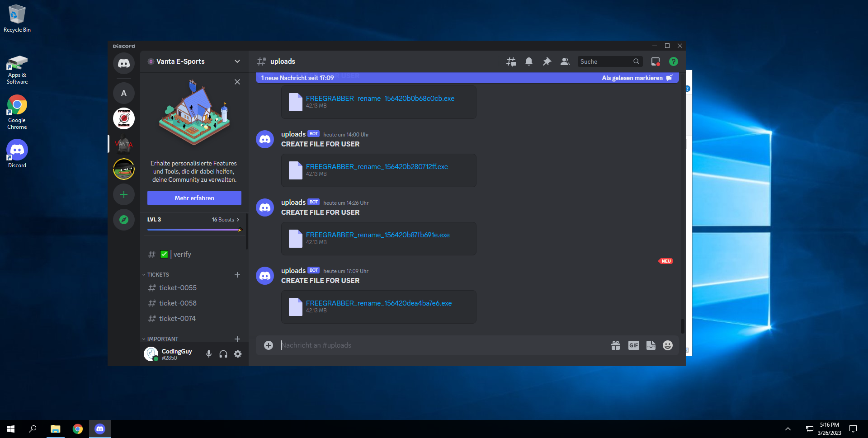Open the Threads icon in channel header
868x438 pixels.
(511, 61)
